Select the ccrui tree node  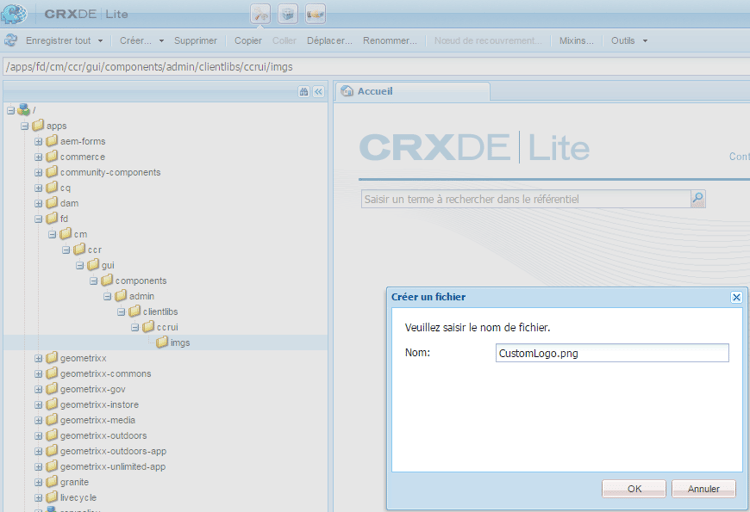(167, 327)
